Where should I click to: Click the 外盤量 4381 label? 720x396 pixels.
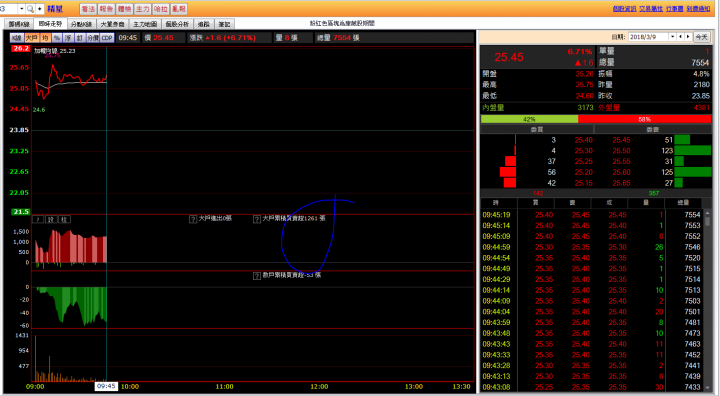(654, 107)
